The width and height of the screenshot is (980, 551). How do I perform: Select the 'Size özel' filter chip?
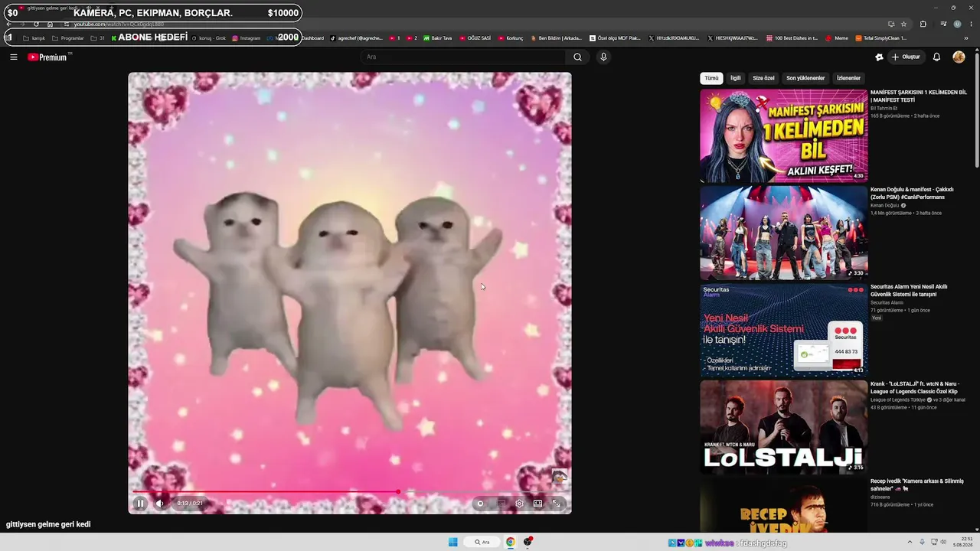[x=763, y=78]
